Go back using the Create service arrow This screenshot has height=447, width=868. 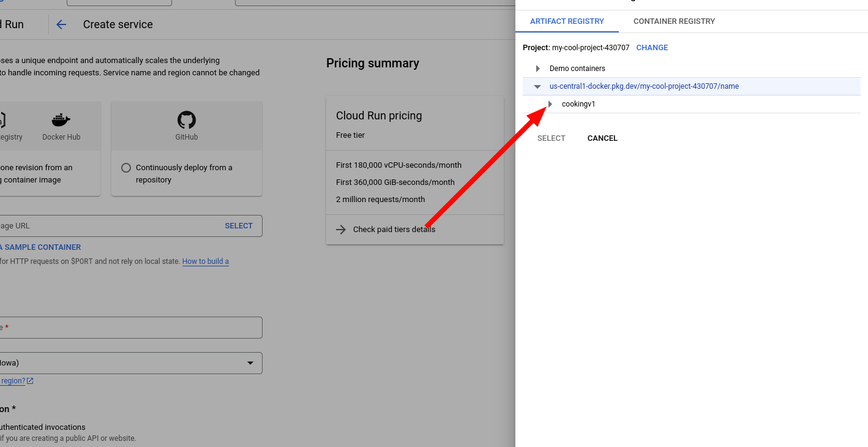[61, 24]
